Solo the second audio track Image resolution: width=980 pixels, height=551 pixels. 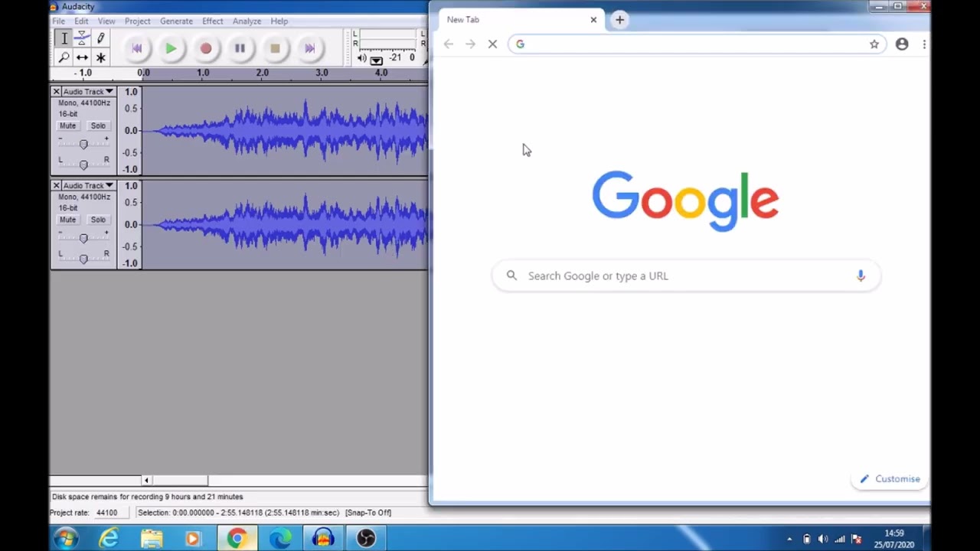[98, 220]
